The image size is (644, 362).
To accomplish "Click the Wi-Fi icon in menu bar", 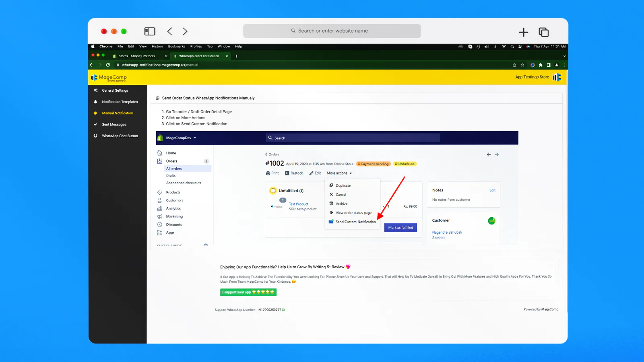I will [504, 47].
